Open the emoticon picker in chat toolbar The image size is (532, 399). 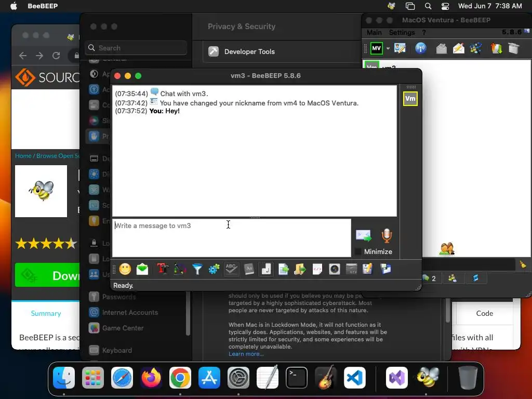click(125, 270)
